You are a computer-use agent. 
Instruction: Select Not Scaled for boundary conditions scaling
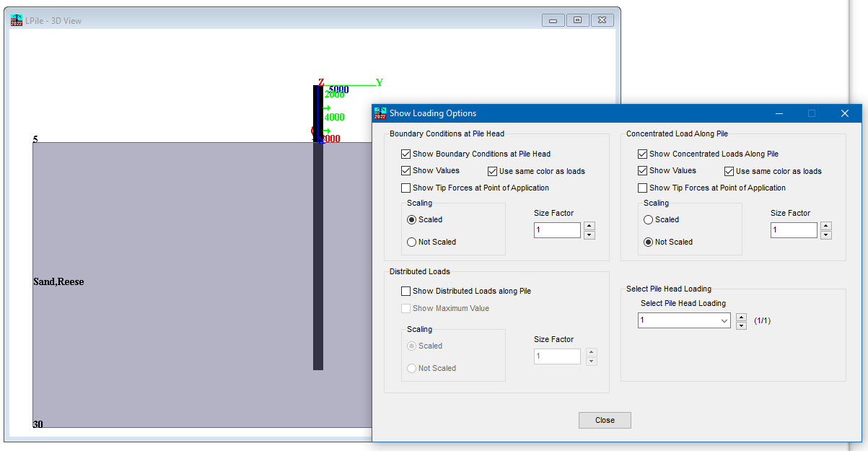click(x=412, y=242)
